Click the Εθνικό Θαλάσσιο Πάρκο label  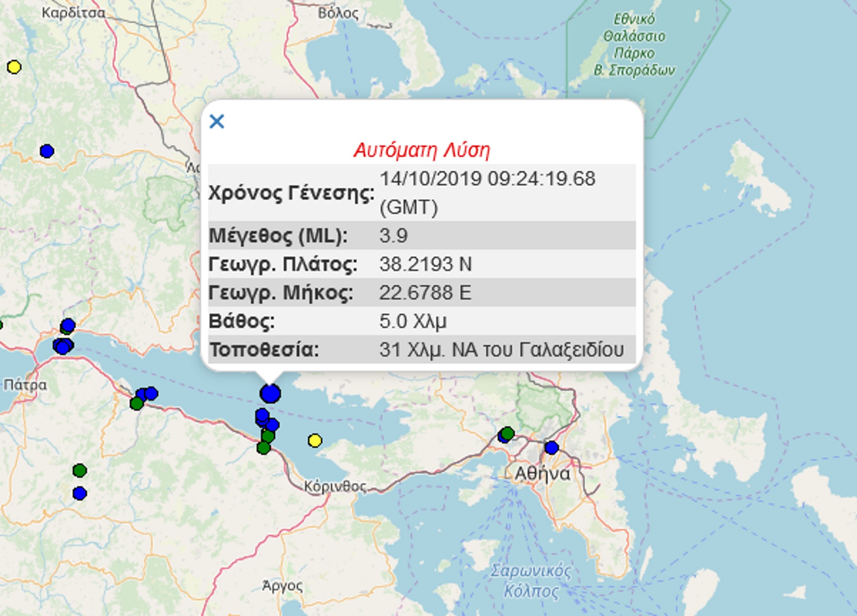[x=634, y=45]
